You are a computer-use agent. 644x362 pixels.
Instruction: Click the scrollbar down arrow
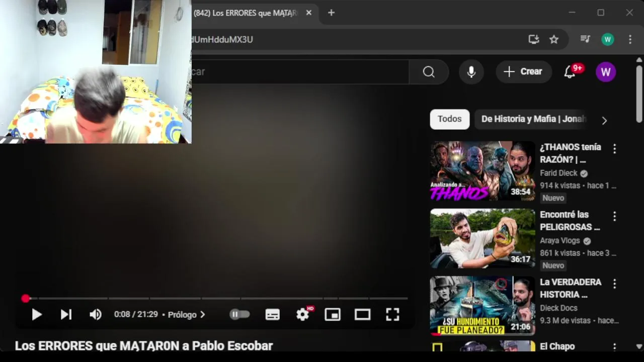639,346
